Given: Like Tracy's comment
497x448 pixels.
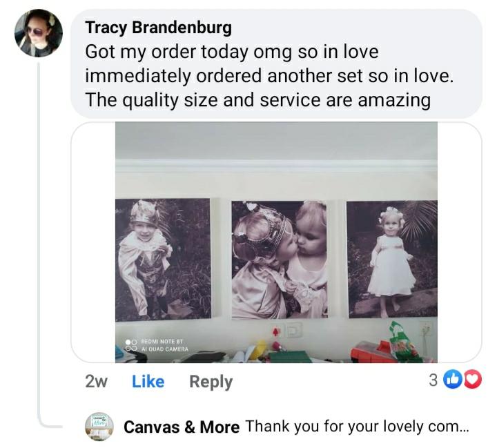Looking at the screenshot, I should coord(148,382).
